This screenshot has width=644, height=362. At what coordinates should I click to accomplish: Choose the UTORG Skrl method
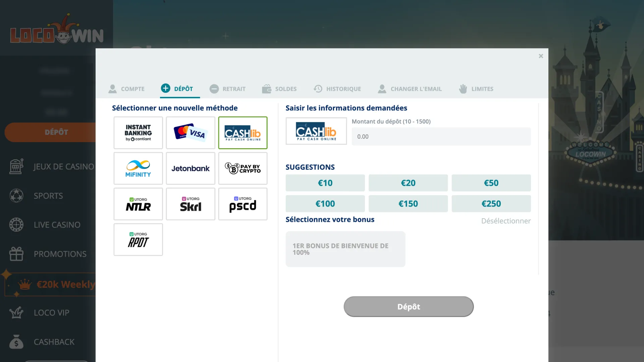[x=190, y=204]
